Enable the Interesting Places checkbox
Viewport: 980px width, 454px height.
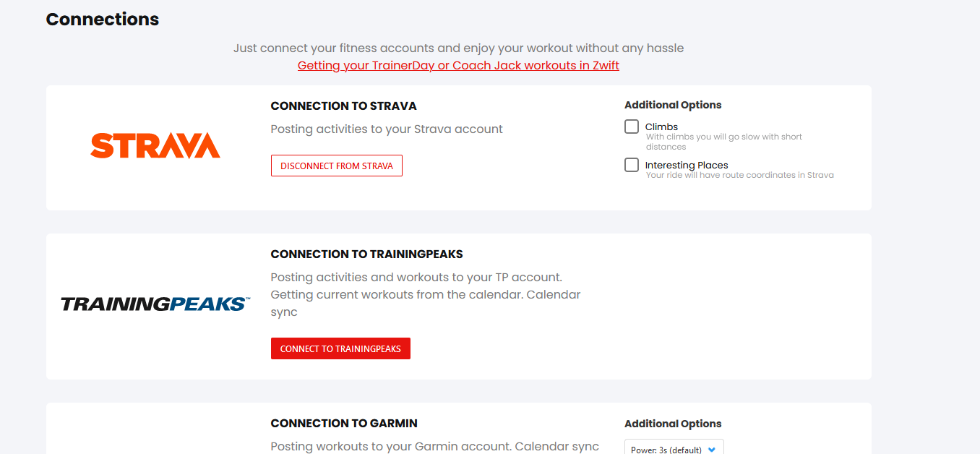point(632,165)
